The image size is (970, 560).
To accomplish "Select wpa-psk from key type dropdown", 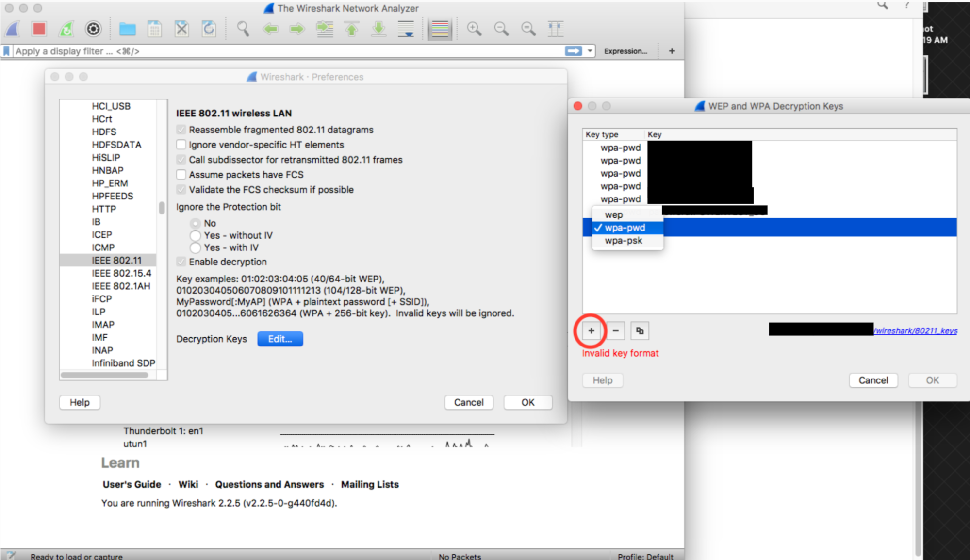I will [x=624, y=241].
